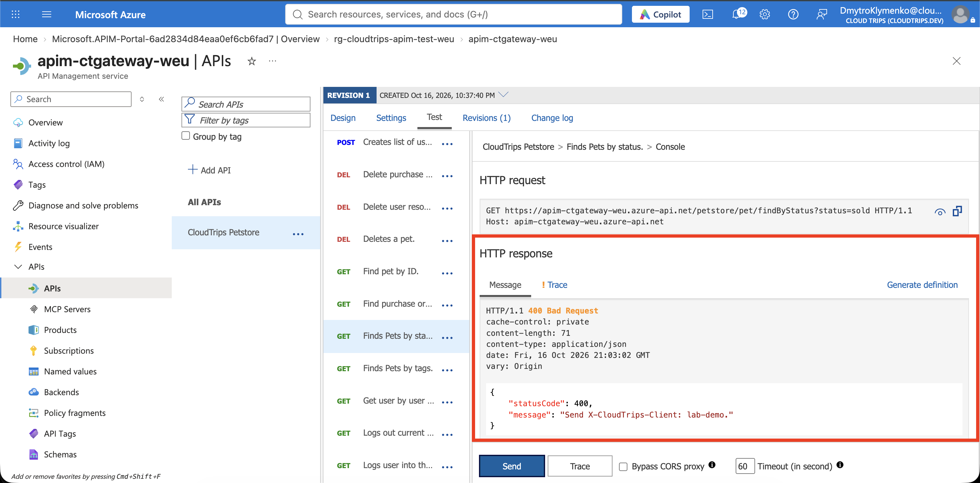
Task: Click Timeout info icon
Action: [840, 465]
